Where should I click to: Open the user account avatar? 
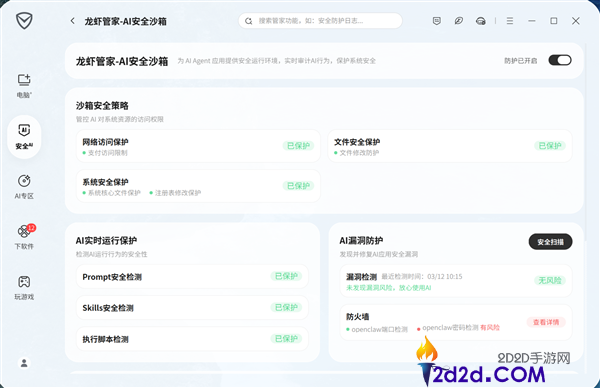[x=24, y=363]
